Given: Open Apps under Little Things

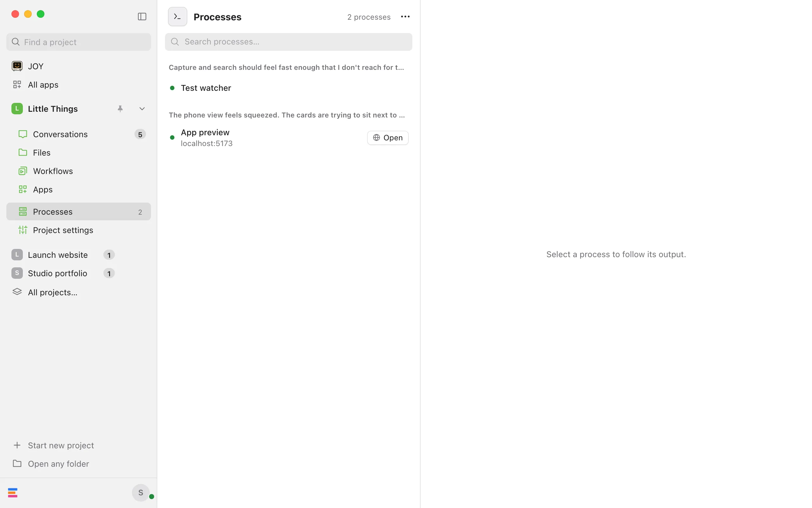Looking at the screenshot, I should point(79,190).
